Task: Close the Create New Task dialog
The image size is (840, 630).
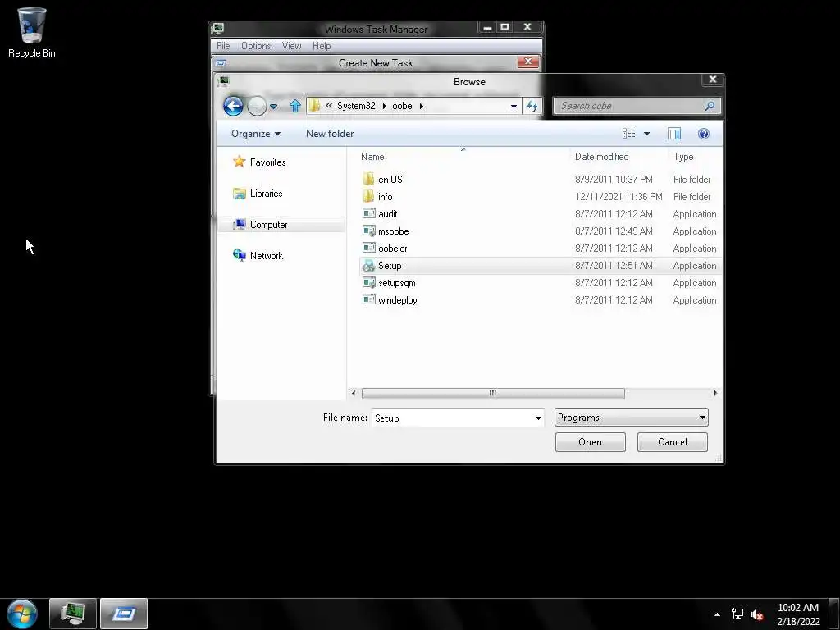Action: click(x=528, y=62)
